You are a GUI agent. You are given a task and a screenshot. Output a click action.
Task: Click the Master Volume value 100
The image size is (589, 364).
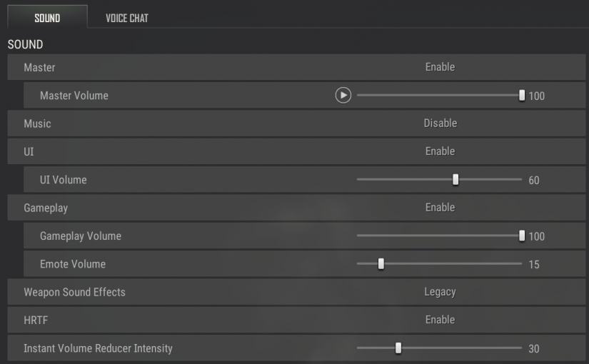pyautogui.click(x=536, y=96)
